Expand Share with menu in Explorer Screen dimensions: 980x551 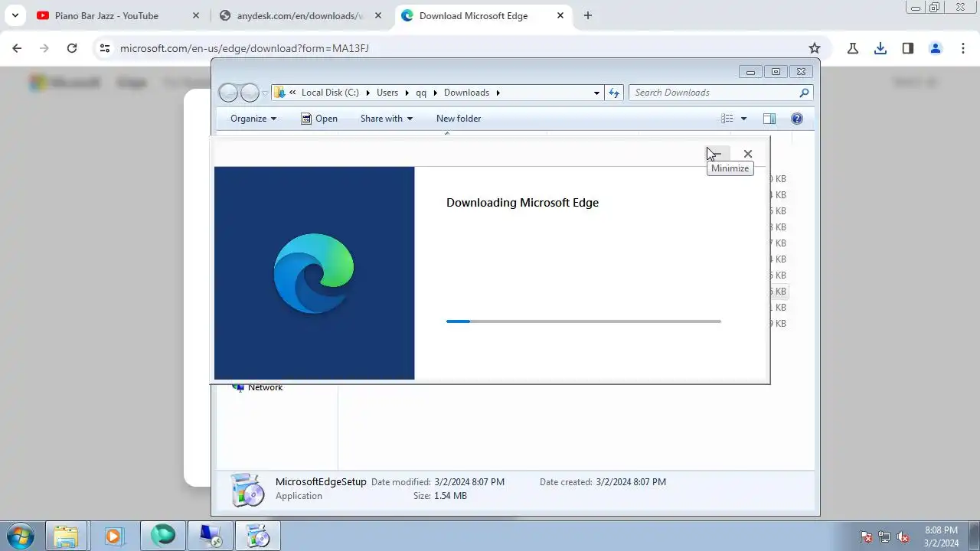point(387,119)
